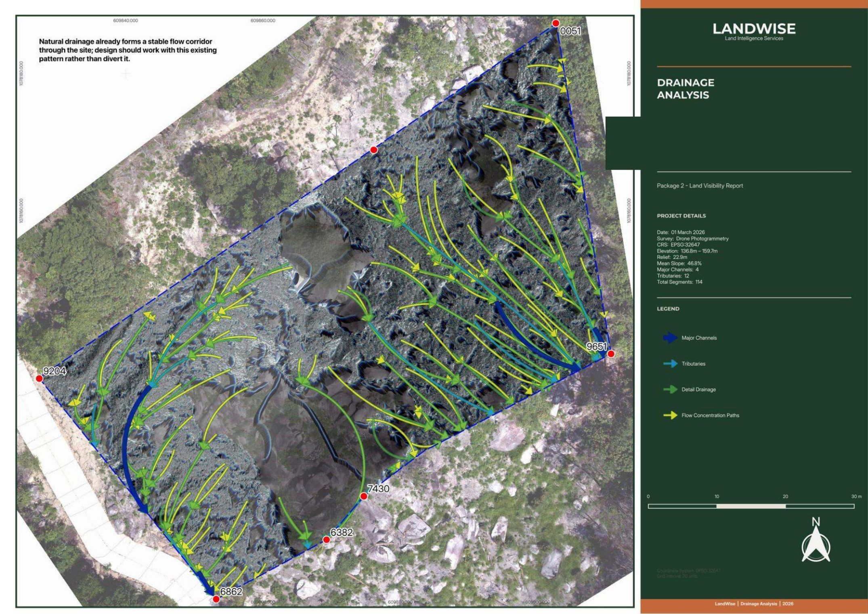Select the red boundary point 6382
The width and height of the screenshot is (868, 614).
point(327,540)
